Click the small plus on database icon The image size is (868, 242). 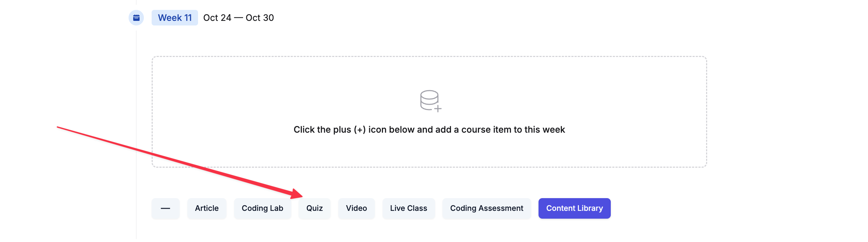click(x=438, y=109)
